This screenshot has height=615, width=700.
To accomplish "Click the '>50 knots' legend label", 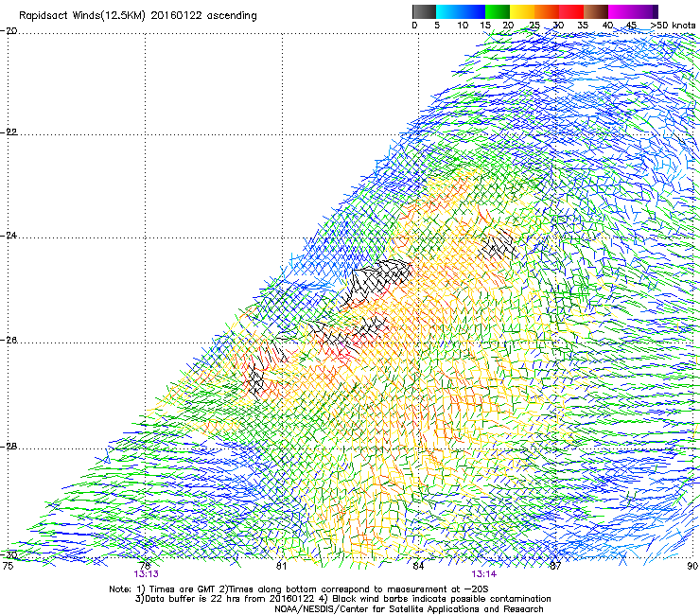I will 673,26.
